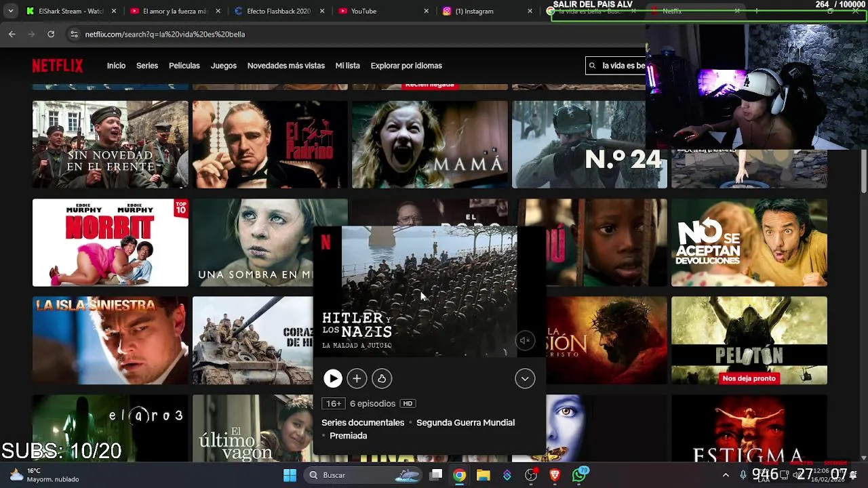
Task: Switch to Efecto Flashback 2020 tab
Action: tap(279, 11)
